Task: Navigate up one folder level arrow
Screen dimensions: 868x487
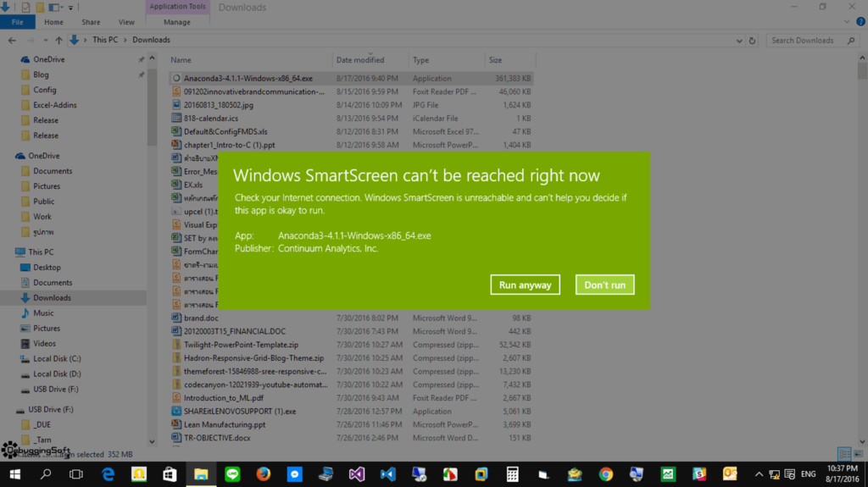Action: 58,40
